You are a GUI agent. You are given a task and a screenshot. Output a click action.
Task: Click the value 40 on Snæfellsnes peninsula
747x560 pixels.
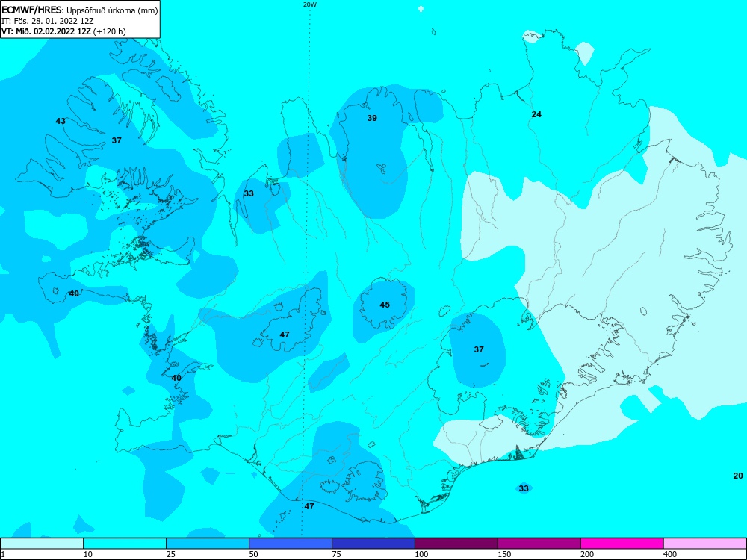point(74,293)
